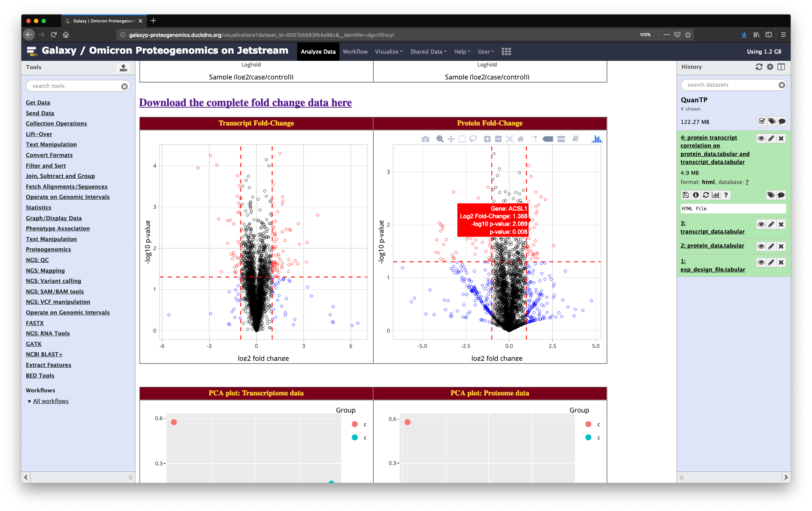The width and height of the screenshot is (812, 511).
Task: Open the Visualize dropdown menu
Action: pos(388,52)
